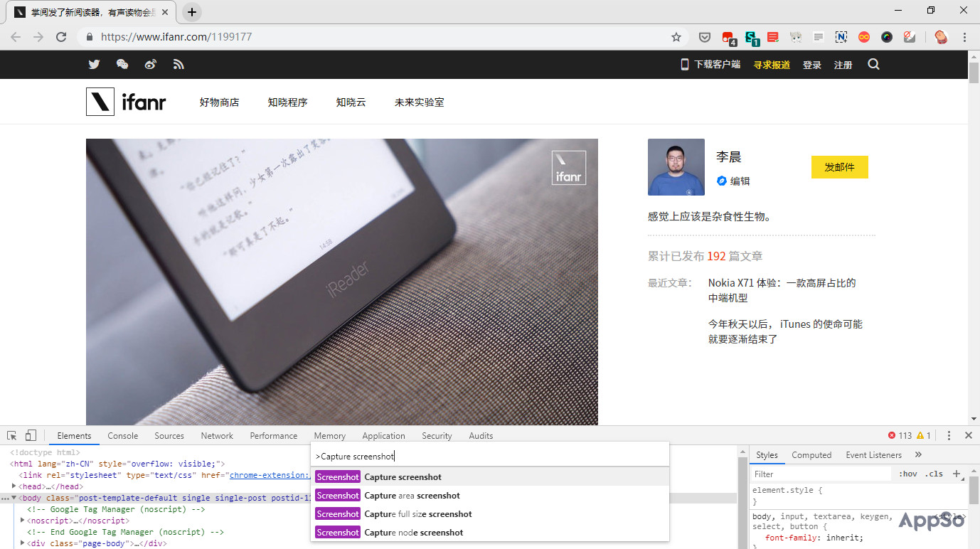
Task: Open the RSS feed icon
Action: point(179,64)
